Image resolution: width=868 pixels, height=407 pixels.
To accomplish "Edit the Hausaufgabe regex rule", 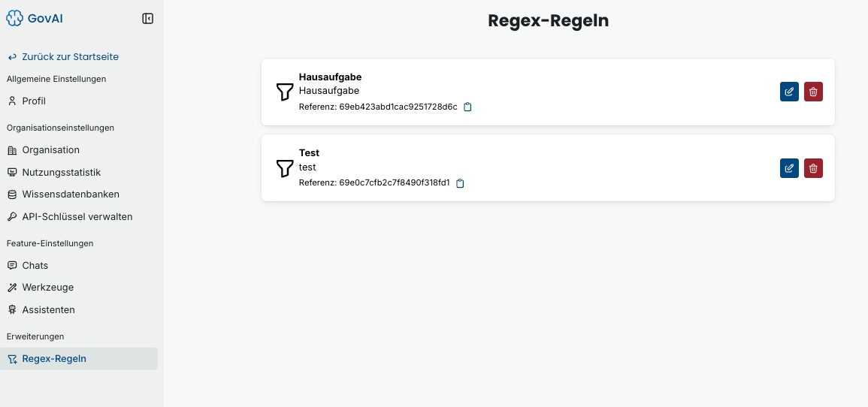I will [x=789, y=92].
